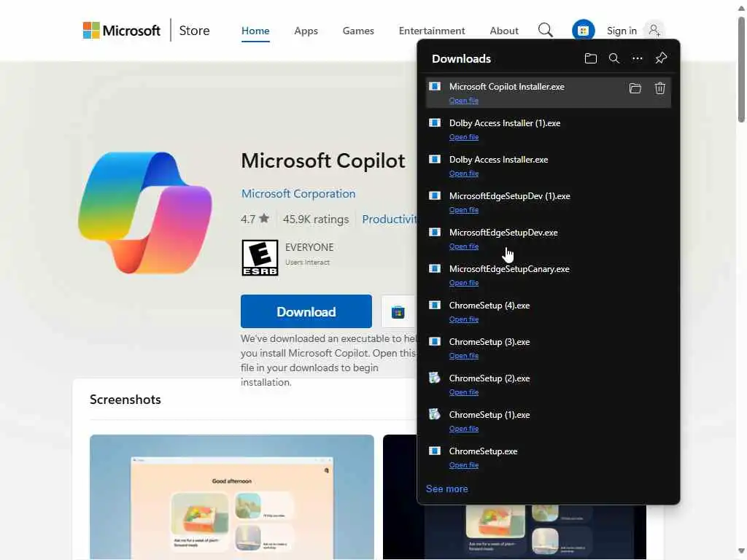Open the Productivity category link
747x560 pixels.
390,219
